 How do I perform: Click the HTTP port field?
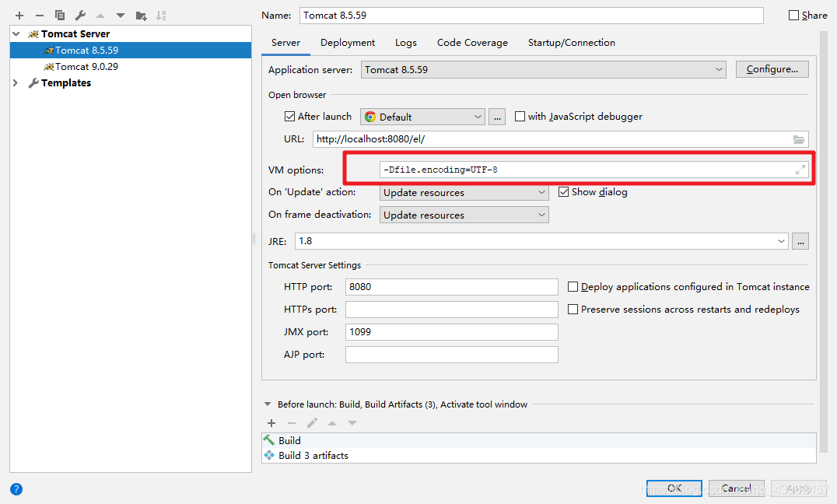pos(452,287)
